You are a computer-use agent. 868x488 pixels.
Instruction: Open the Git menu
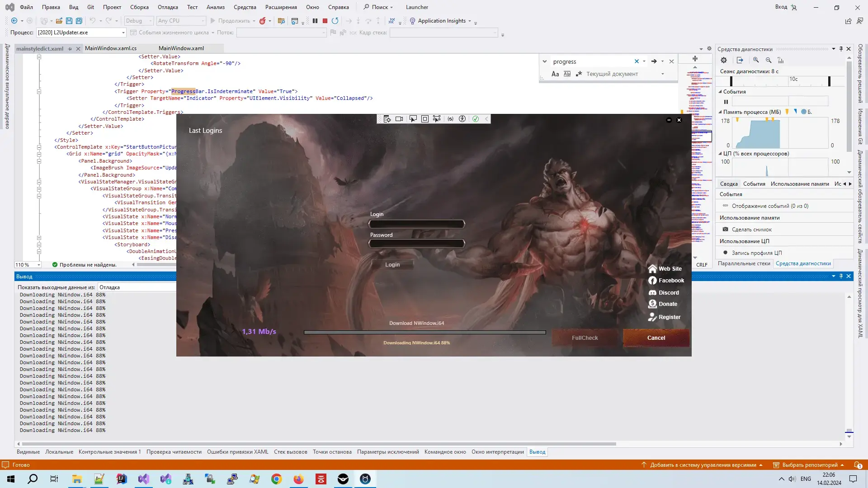pos(90,7)
